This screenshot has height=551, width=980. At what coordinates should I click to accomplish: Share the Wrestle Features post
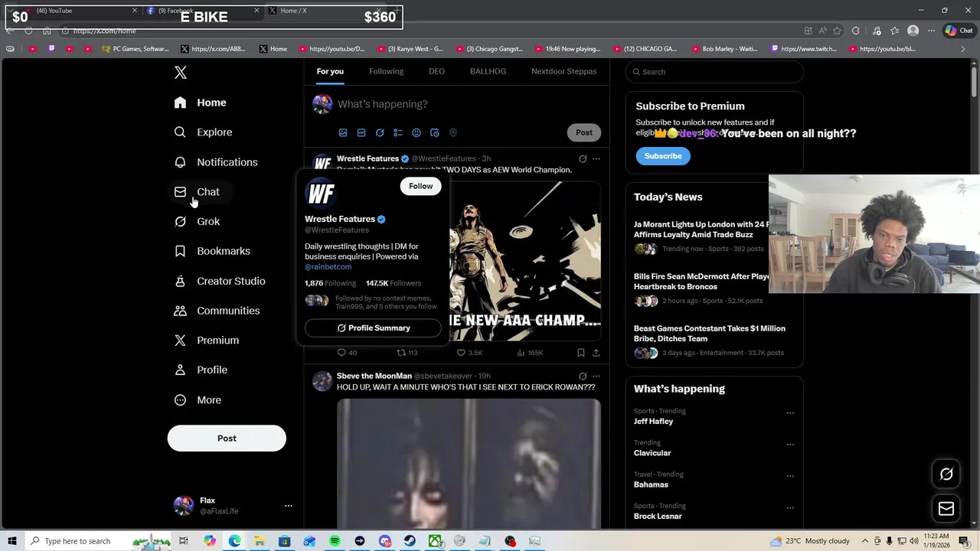pyautogui.click(x=596, y=353)
